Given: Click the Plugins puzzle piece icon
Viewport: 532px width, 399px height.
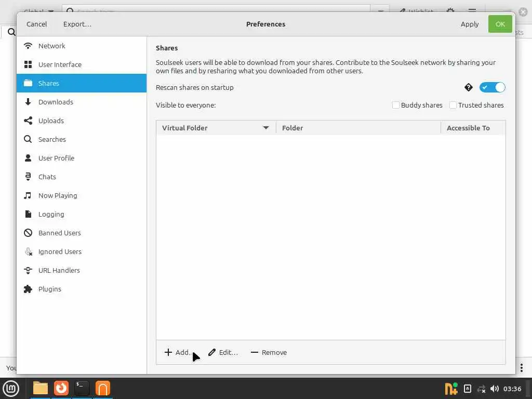Looking at the screenshot, I should click(28, 289).
